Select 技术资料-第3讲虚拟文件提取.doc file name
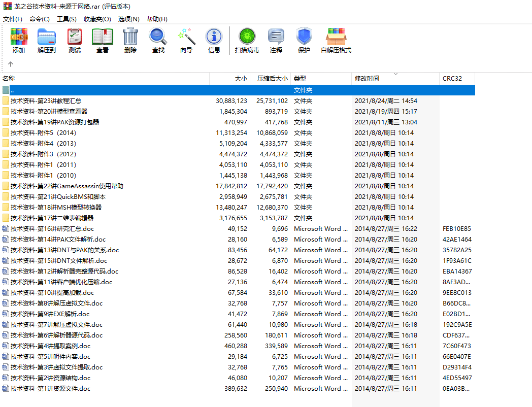Screen dimensions: 532x407 pyautogui.click(x=56, y=367)
